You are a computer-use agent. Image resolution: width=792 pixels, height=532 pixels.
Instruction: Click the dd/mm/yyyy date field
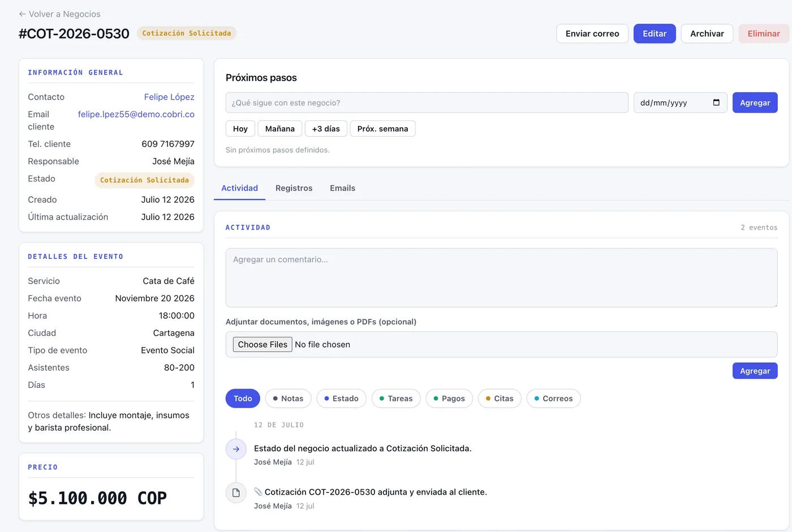(x=680, y=103)
